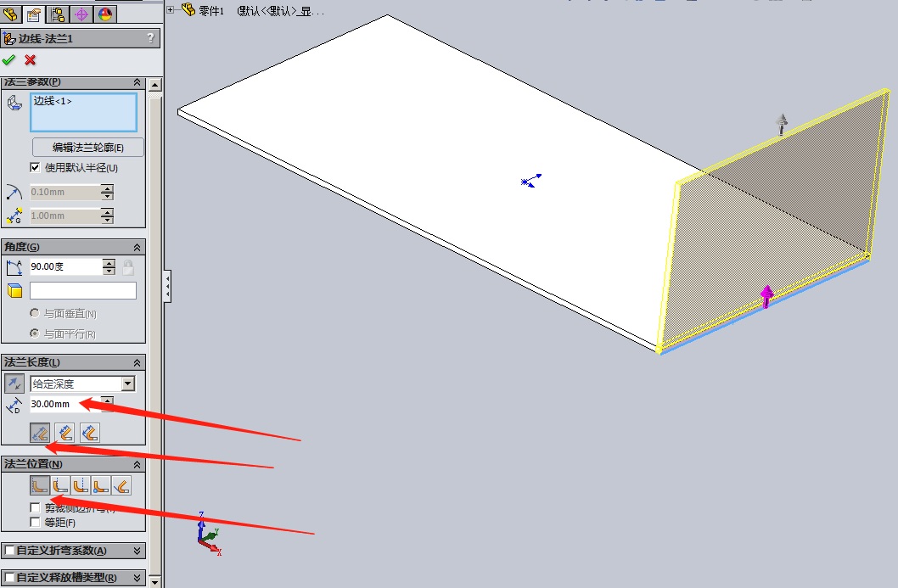Viewport: 898px width, 588px height.
Task: Click the 30.00mm flange length field
Action: point(65,404)
